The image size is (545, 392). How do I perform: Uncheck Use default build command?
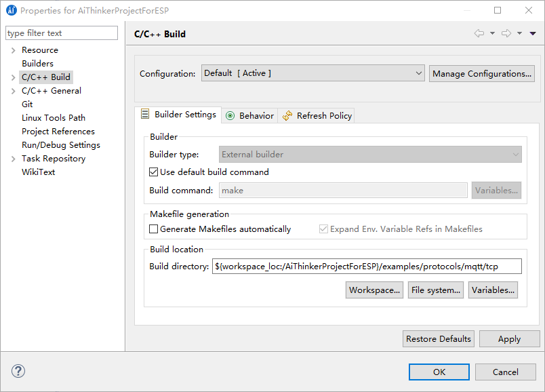(x=154, y=172)
